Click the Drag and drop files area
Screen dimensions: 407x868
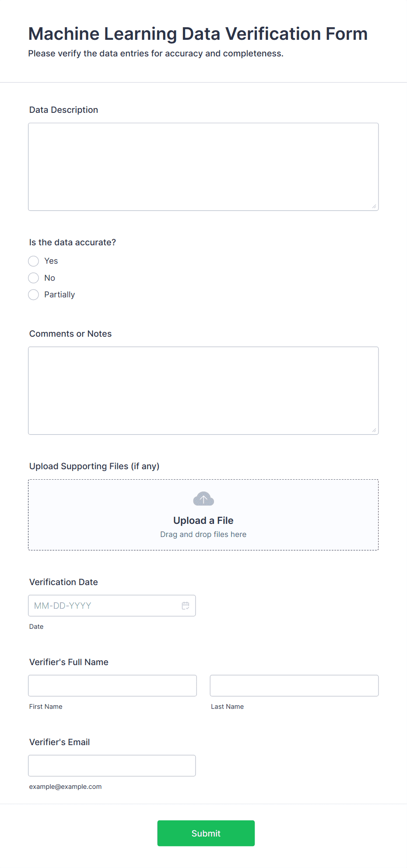click(203, 515)
